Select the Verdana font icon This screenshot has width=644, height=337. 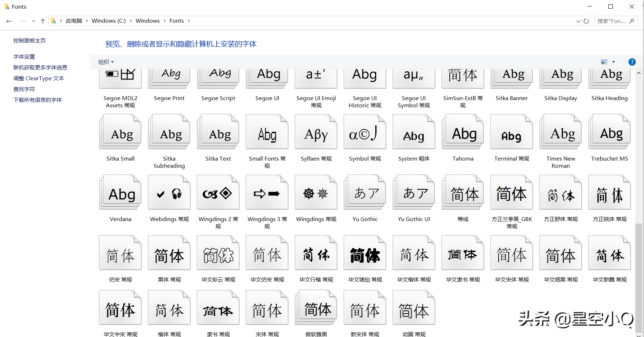coord(120,192)
